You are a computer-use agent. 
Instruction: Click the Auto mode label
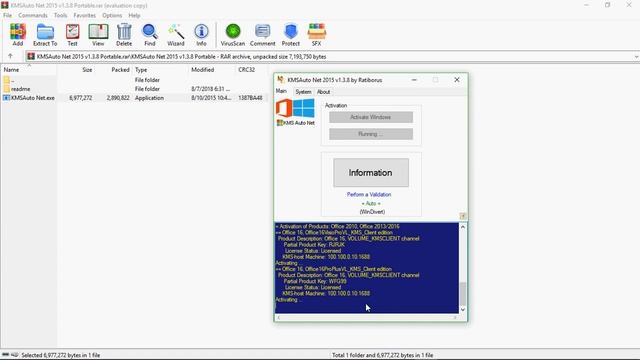pos(371,203)
